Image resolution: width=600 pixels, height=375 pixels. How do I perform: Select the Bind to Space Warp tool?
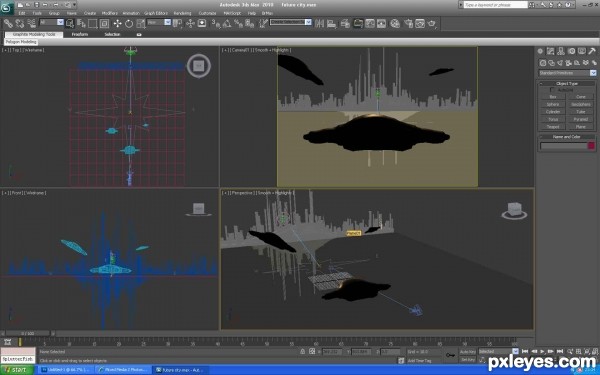31,24
